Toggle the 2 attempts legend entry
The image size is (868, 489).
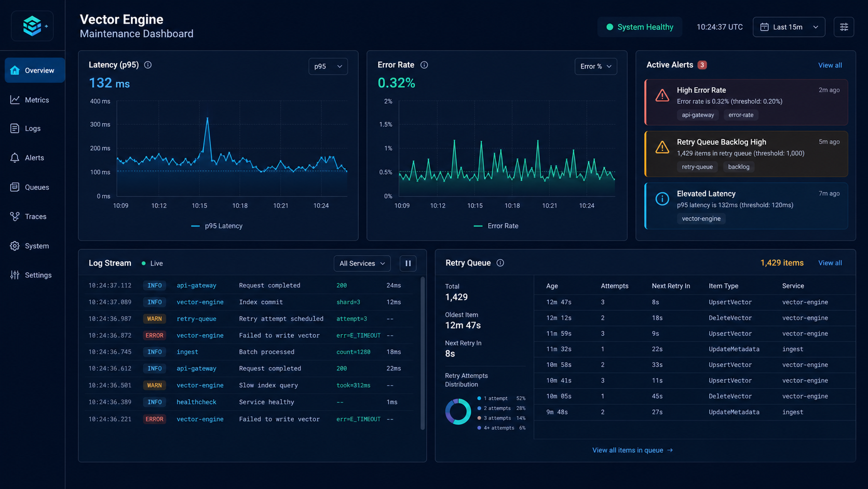pyautogui.click(x=501, y=408)
